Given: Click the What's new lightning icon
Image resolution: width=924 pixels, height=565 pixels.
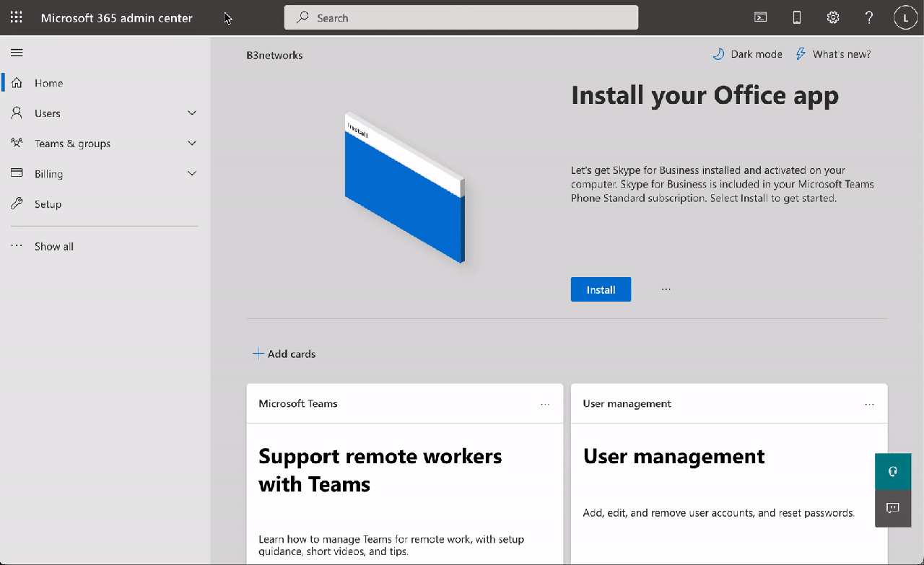Looking at the screenshot, I should coord(801,54).
